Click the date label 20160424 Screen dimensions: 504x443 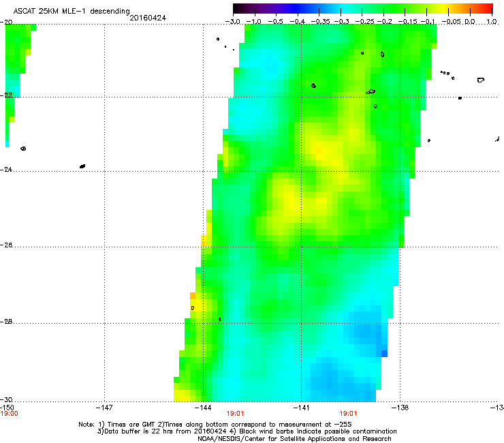[x=148, y=18]
